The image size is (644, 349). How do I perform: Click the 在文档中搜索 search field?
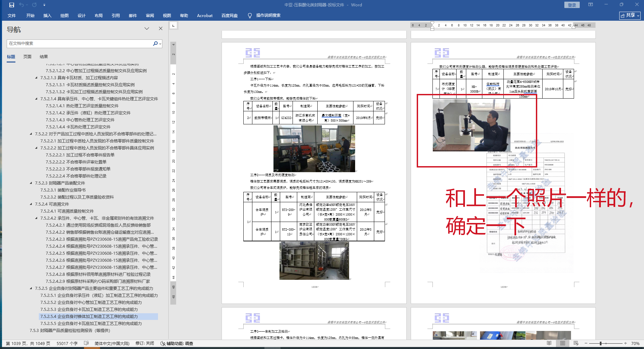80,43
